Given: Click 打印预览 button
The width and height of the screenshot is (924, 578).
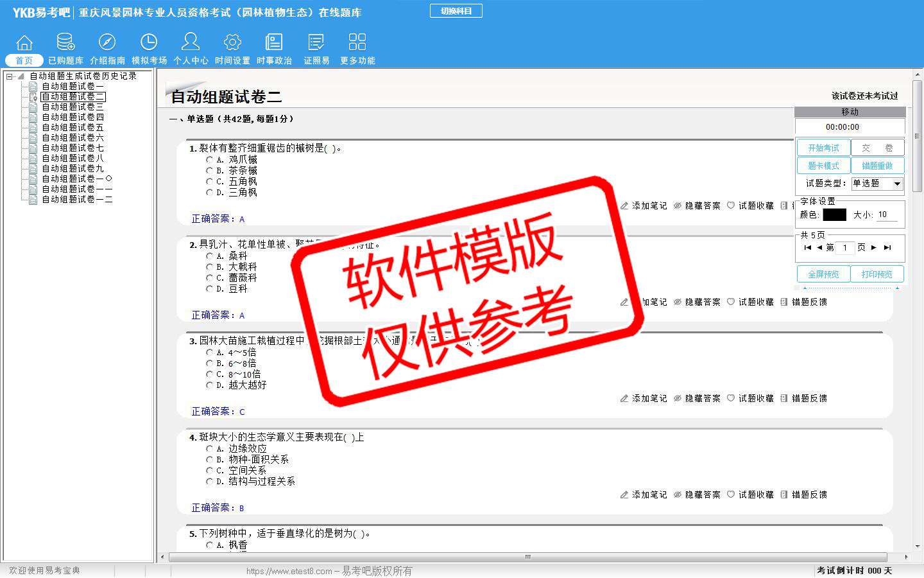Looking at the screenshot, I should (x=877, y=274).
